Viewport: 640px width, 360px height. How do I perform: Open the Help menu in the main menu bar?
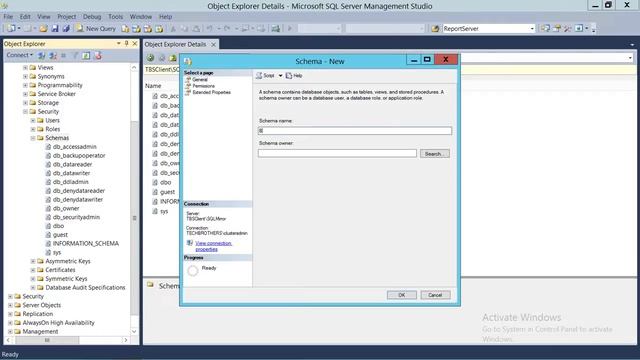165,17
